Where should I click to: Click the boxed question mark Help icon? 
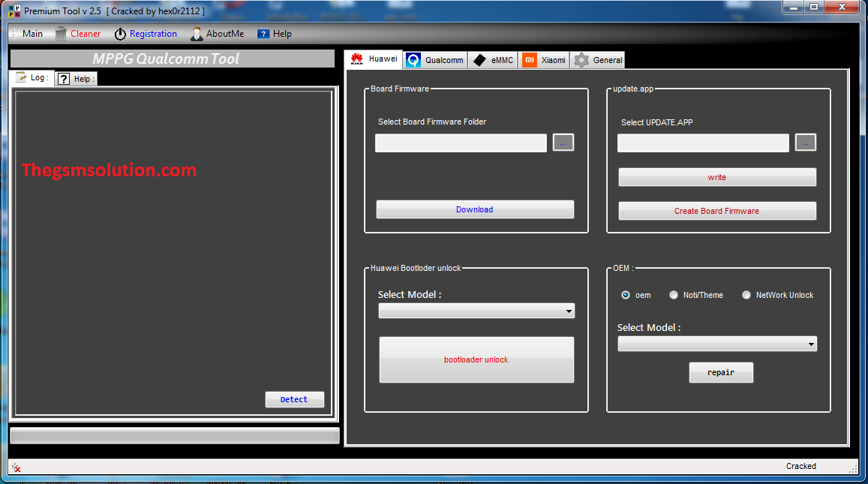[x=64, y=79]
